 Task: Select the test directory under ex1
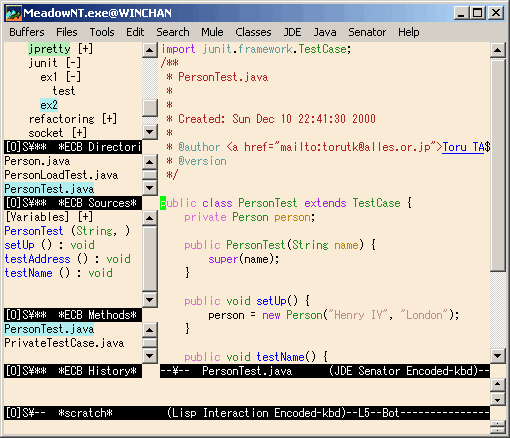click(x=64, y=91)
